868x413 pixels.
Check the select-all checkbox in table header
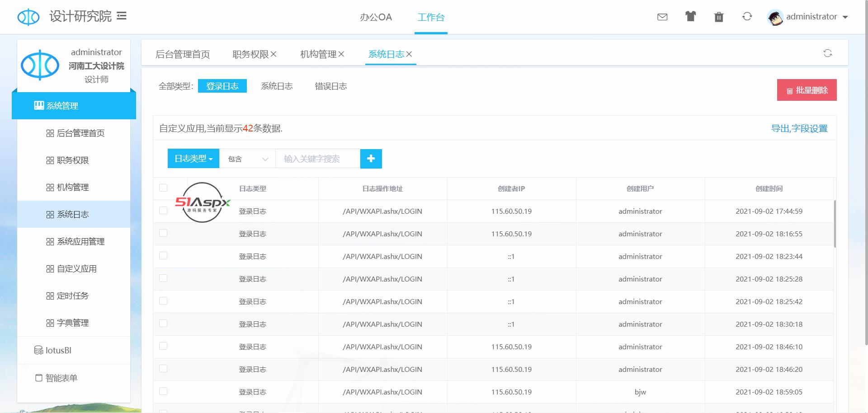pyautogui.click(x=163, y=188)
